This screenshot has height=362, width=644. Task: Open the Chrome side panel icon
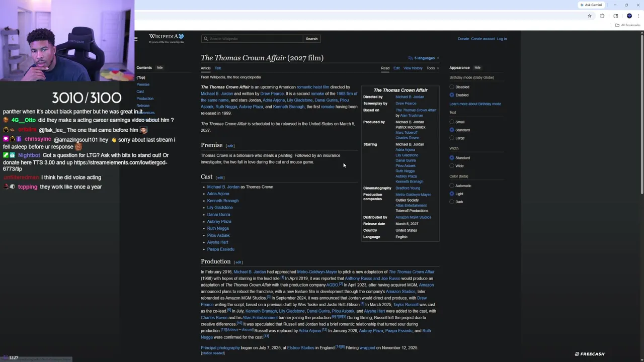[x=615, y=16]
